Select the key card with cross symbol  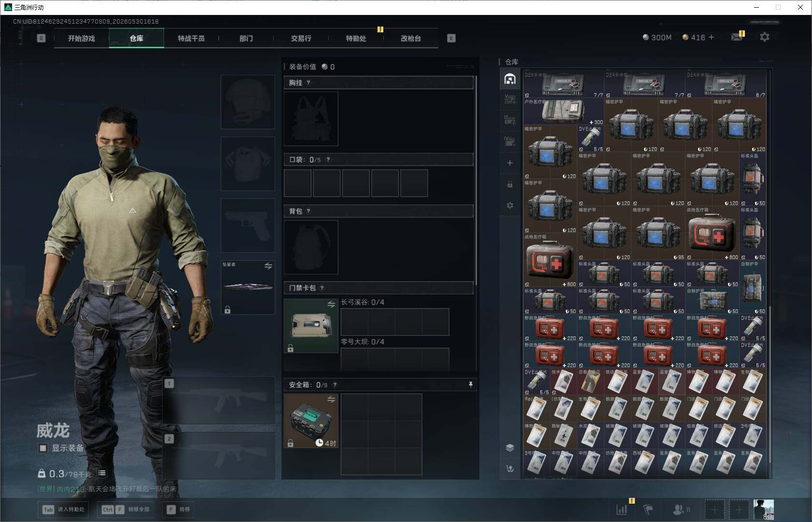point(563,436)
